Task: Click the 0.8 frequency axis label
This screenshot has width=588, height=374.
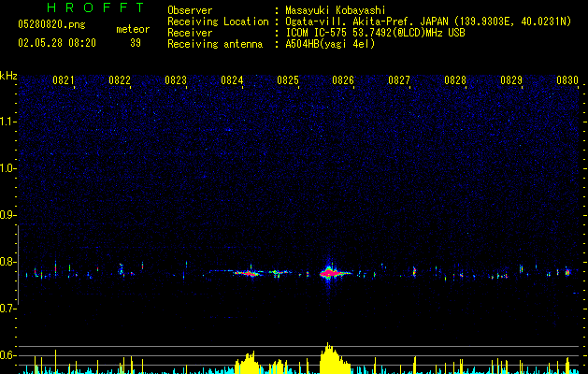Action: tap(7, 262)
